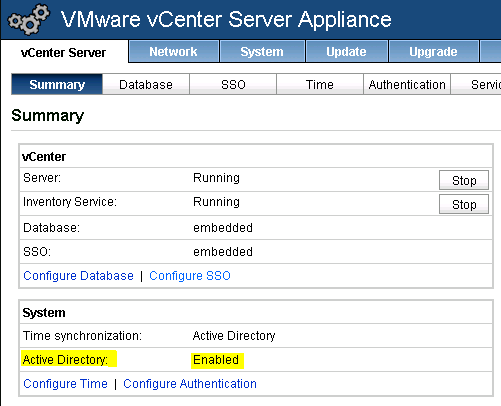Open the Configure SSO link

pos(190,276)
